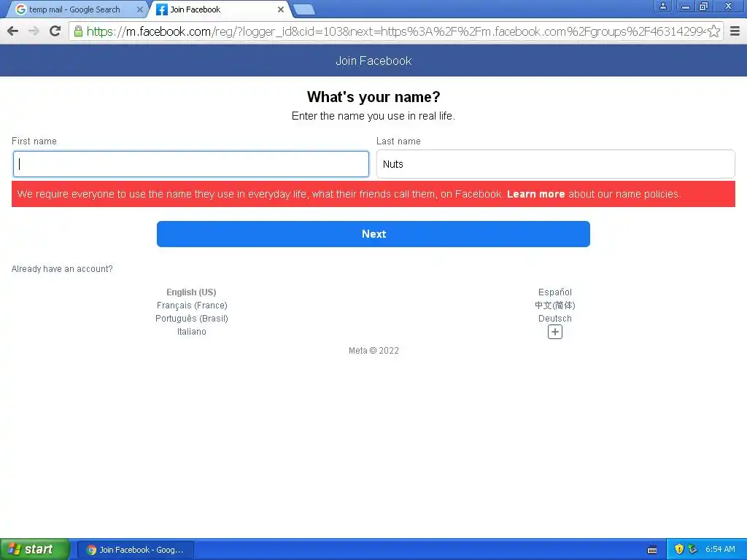The image size is (747, 560).
Task: Click the Join Facebook header title
Action: coord(373,61)
